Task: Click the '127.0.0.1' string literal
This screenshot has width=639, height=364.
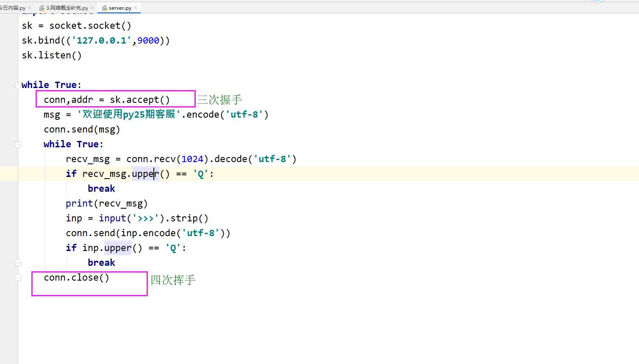Action: [x=101, y=41]
